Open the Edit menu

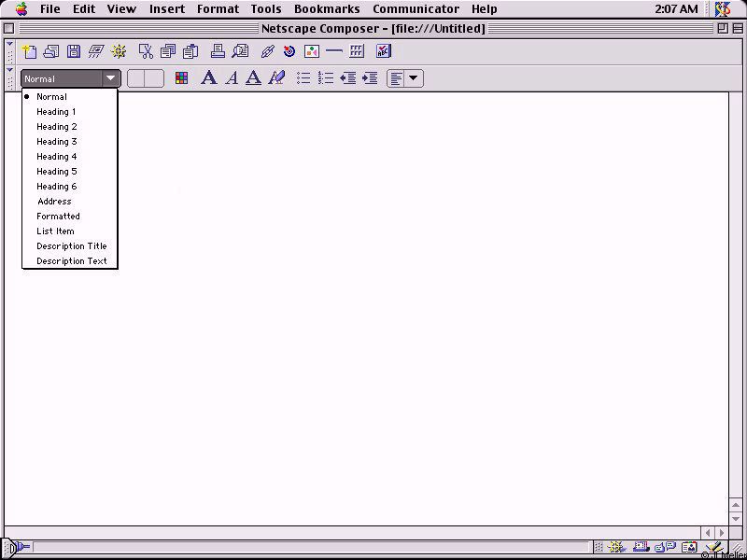coord(84,9)
